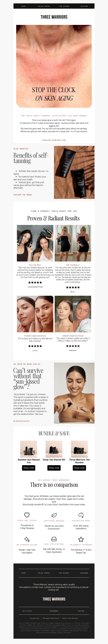Click the Explore Sunless Tan link

click(54, 140)
